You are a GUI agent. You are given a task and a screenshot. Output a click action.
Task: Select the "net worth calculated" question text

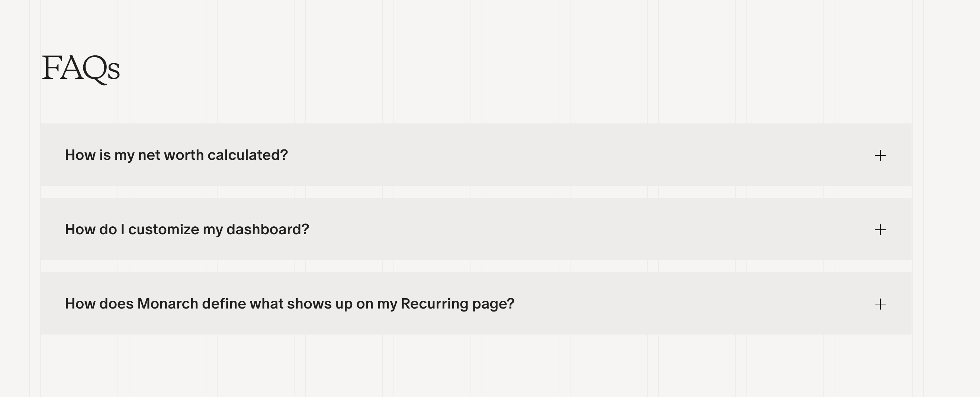coord(176,155)
